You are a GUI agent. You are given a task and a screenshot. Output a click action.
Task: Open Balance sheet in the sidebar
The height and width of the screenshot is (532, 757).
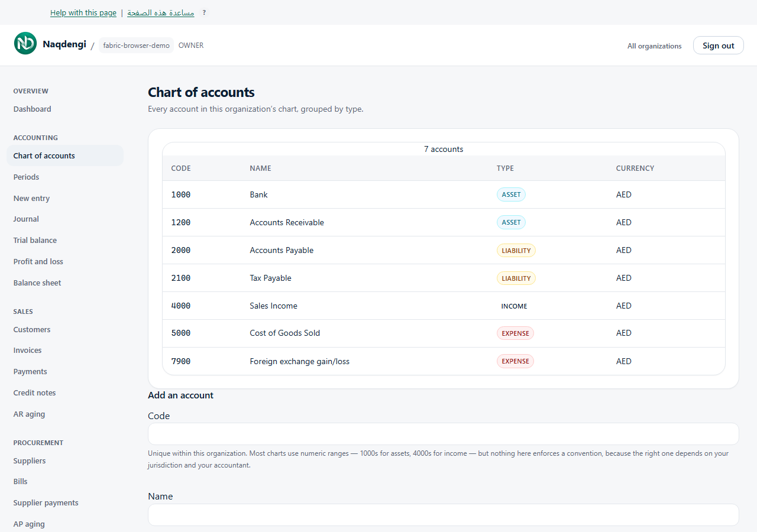37,283
